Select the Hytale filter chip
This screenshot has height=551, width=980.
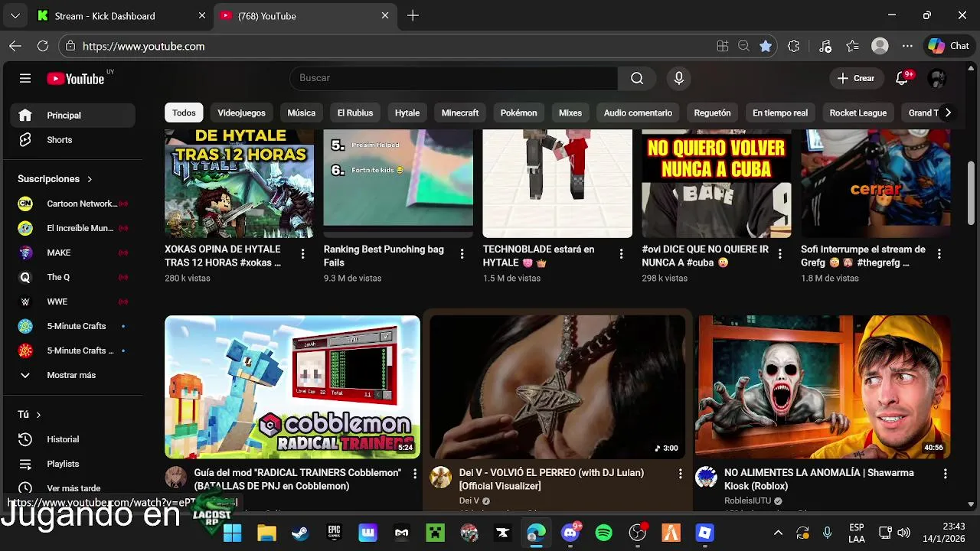tap(407, 112)
